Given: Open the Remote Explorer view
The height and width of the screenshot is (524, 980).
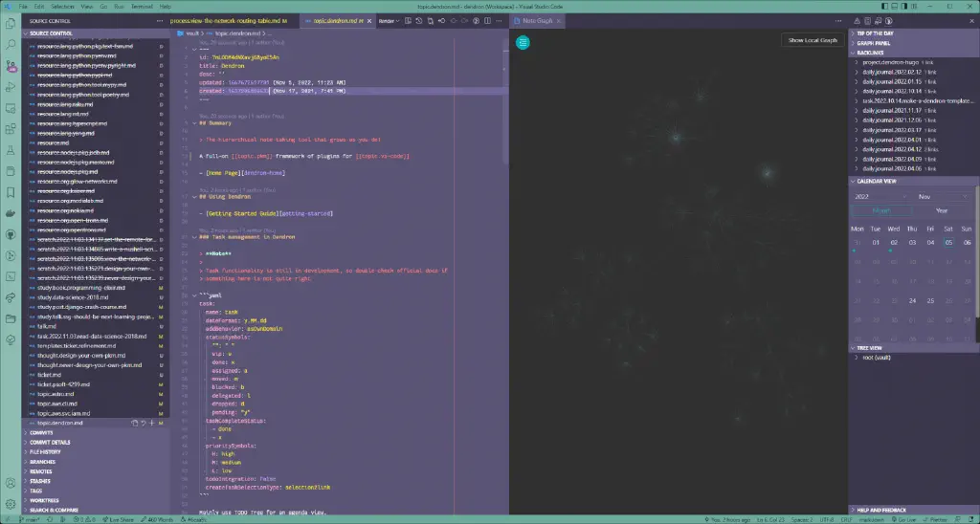Looking at the screenshot, I should [x=10, y=109].
